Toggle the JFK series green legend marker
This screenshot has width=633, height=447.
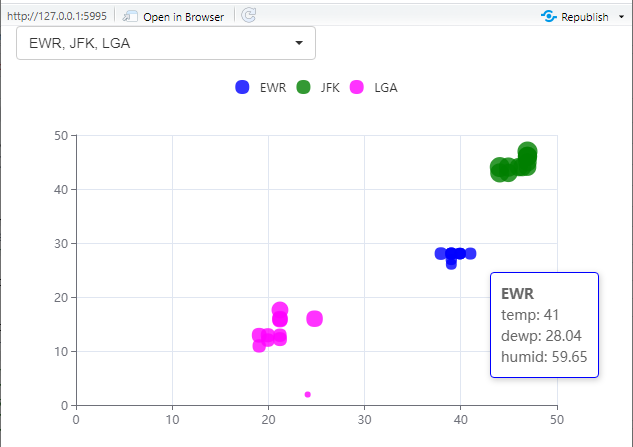click(x=303, y=87)
